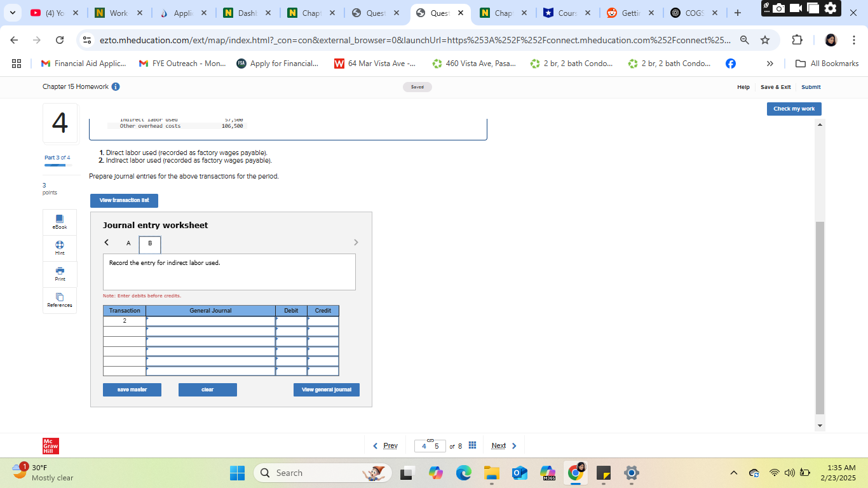View site information icon in address bar
This screenshot has width=868, height=488.
tap(88, 40)
